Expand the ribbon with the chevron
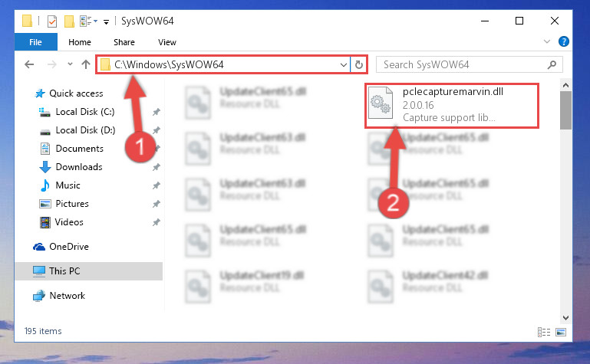The image size is (590, 364). 547,41
